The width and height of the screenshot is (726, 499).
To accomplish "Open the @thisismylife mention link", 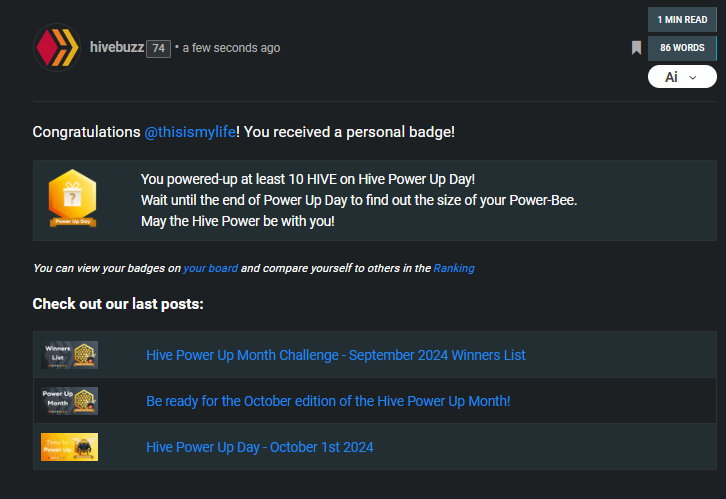I will 190,132.
